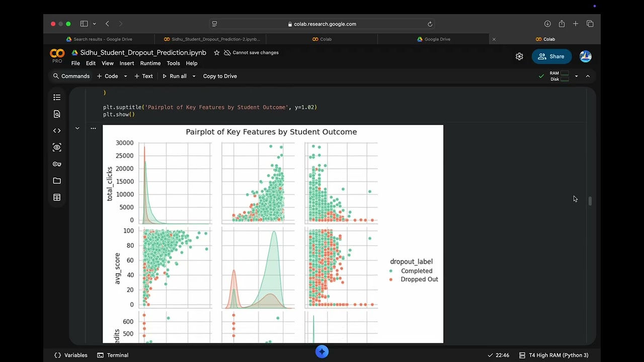Switch to the Search results - Google Drive tab
Image resolution: width=644 pixels, height=362 pixels.
pos(99,39)
